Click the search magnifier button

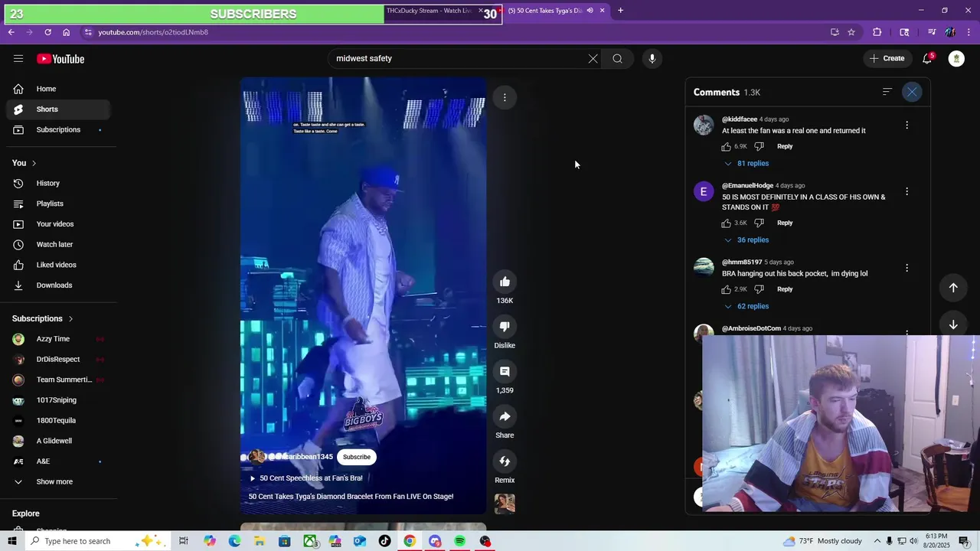click(617, 58)
